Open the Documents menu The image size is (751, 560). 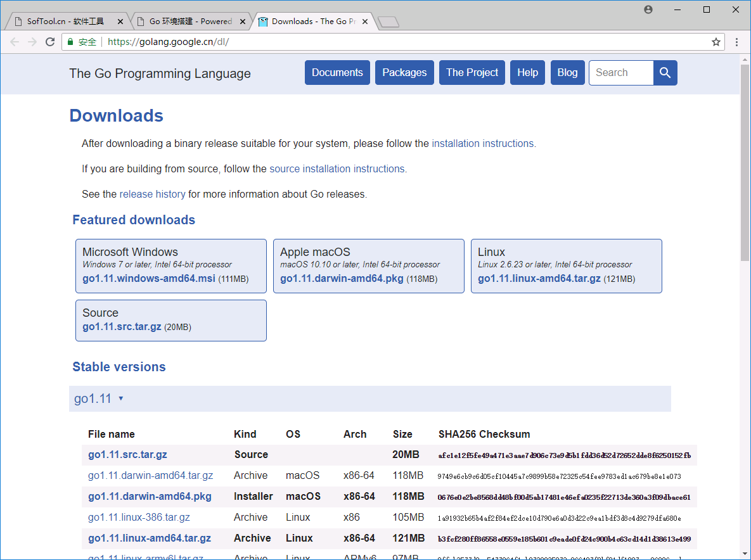click(337, 73)
